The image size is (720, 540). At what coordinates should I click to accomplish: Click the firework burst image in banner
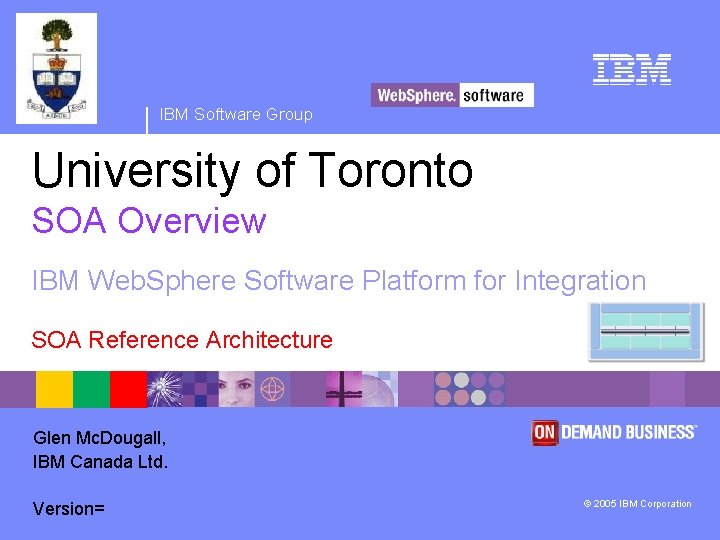[x=164, y=389]
